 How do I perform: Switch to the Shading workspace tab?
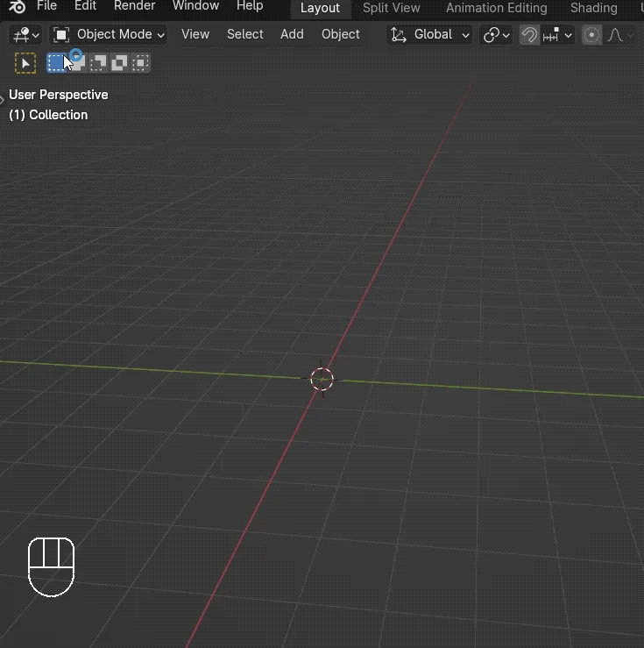point(594,8)
